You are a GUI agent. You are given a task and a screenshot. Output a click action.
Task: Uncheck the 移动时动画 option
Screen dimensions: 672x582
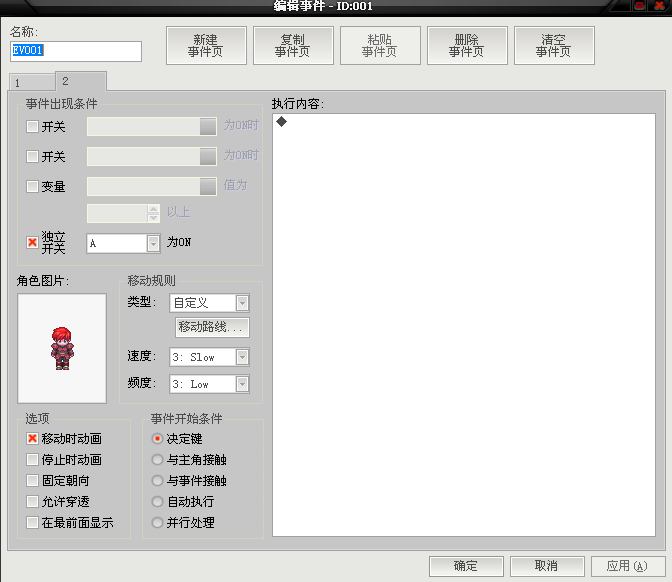point(32,438)
